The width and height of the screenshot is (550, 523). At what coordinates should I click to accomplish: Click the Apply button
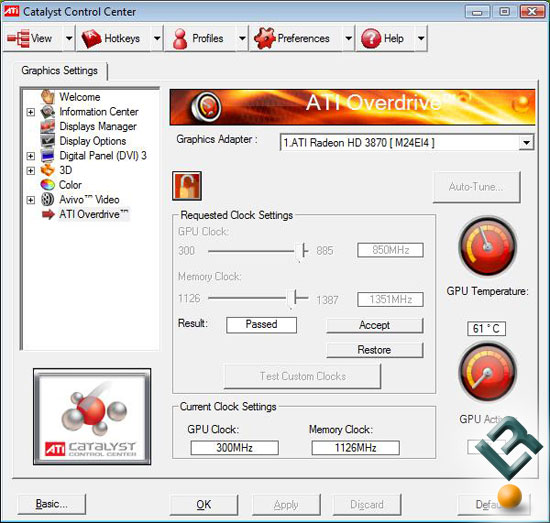coord(286,504)
